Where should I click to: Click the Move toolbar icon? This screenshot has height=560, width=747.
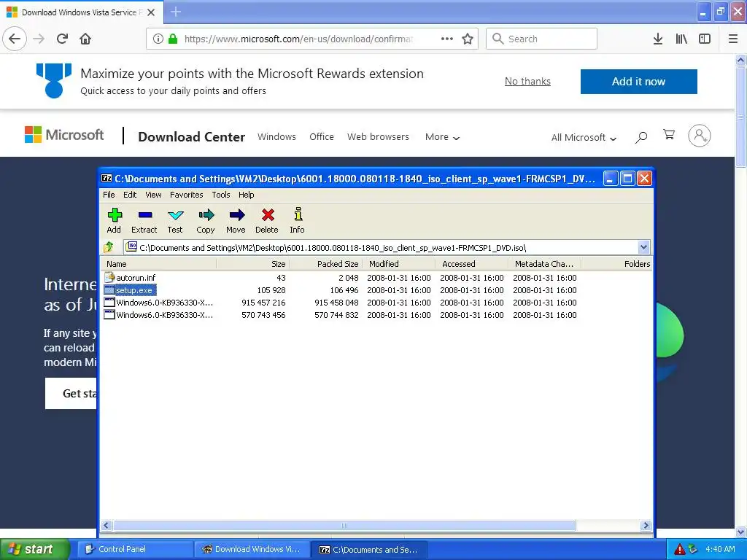point(236,220)
